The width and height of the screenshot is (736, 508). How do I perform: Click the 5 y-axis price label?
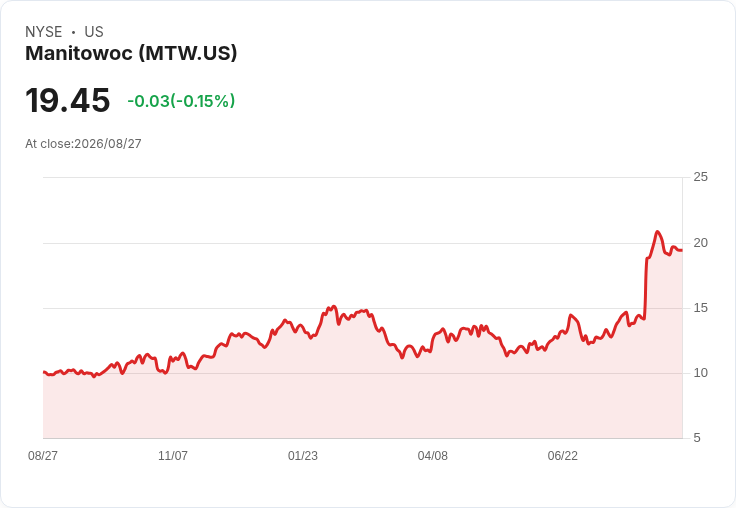pyautogui.click(x=697, y=438)
